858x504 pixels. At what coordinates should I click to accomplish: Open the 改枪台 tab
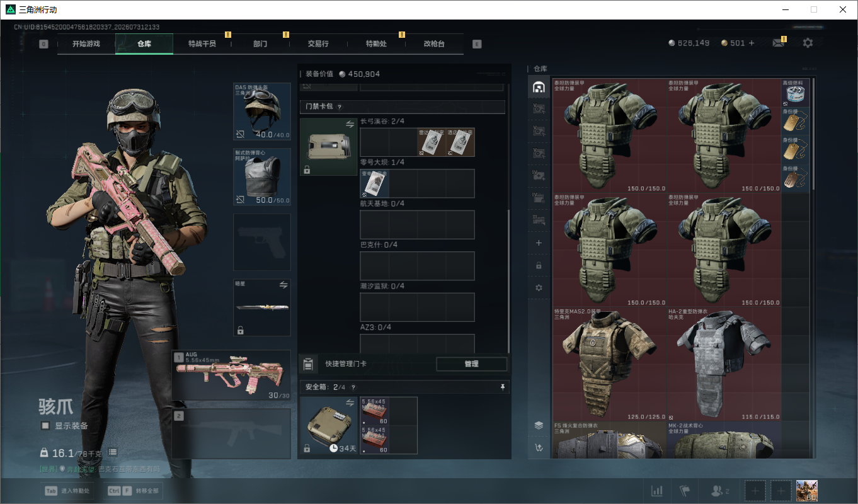(434, 44)
